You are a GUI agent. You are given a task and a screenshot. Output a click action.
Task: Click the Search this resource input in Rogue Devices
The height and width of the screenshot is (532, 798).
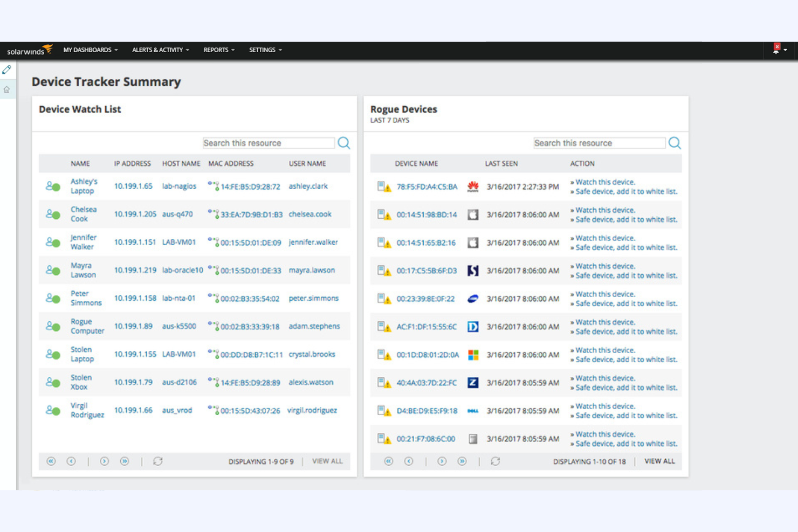click(x=598, y=143)
